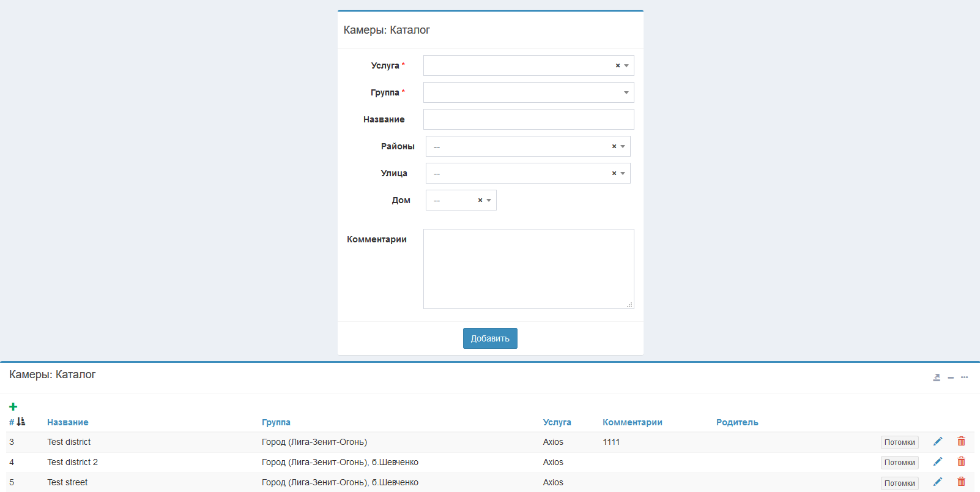Click trash icon for Test street row
This screenshot has width=980, height=492.
point(961,482)
